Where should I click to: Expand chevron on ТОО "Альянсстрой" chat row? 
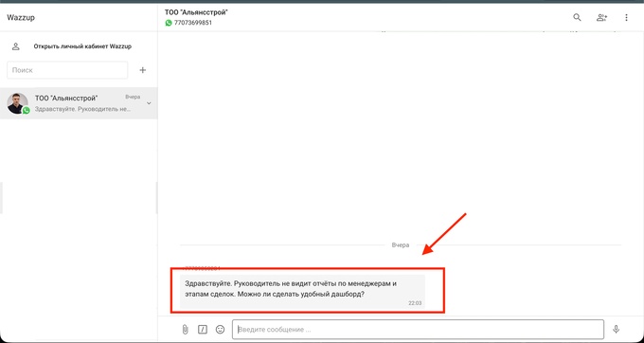pos(149,103)
